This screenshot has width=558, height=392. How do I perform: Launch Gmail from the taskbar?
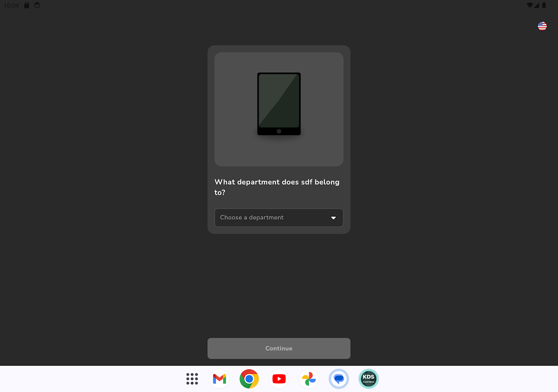coord(219,379)
